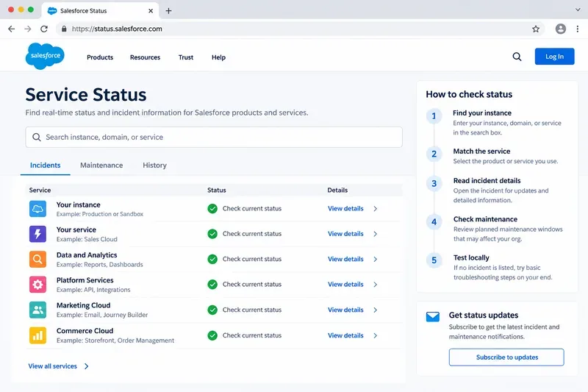Open the Products menu
The height and width of the screenshot is (392, 588).
click(x=100, y=57)
